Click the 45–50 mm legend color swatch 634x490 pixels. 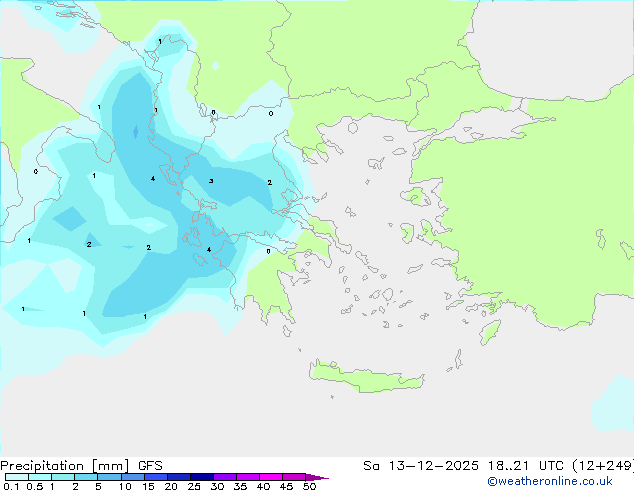[x=294, y=477]
